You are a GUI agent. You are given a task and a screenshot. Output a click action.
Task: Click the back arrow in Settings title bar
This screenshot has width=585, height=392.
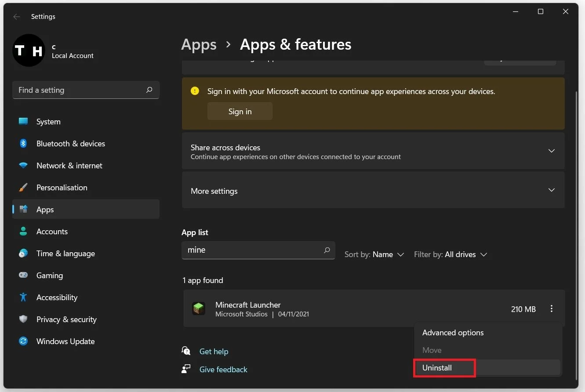[x=17, y=17]
